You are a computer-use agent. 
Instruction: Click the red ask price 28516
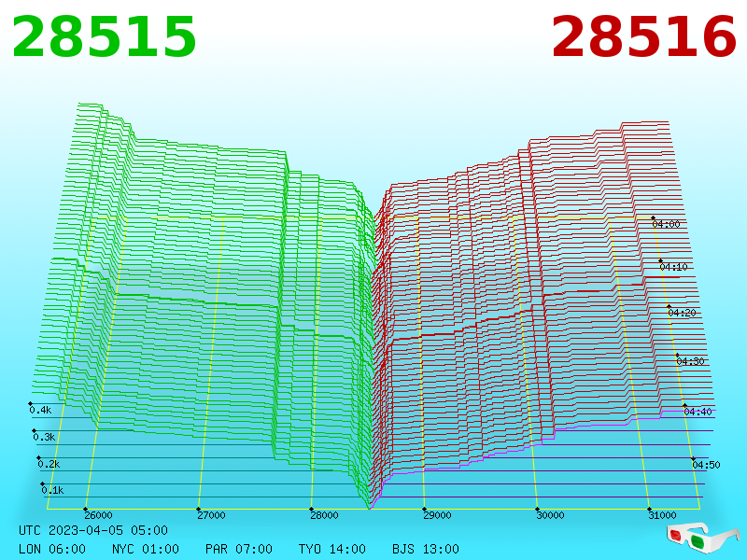coord(643,37)
